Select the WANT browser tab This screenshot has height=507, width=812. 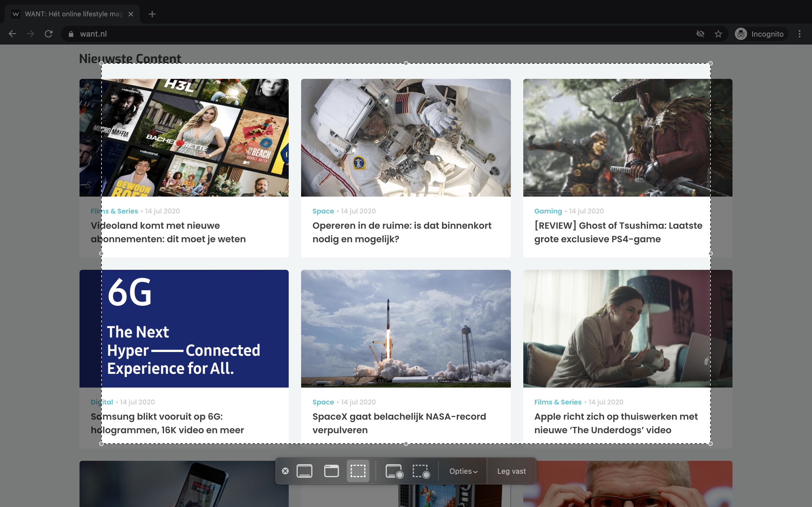72,14
